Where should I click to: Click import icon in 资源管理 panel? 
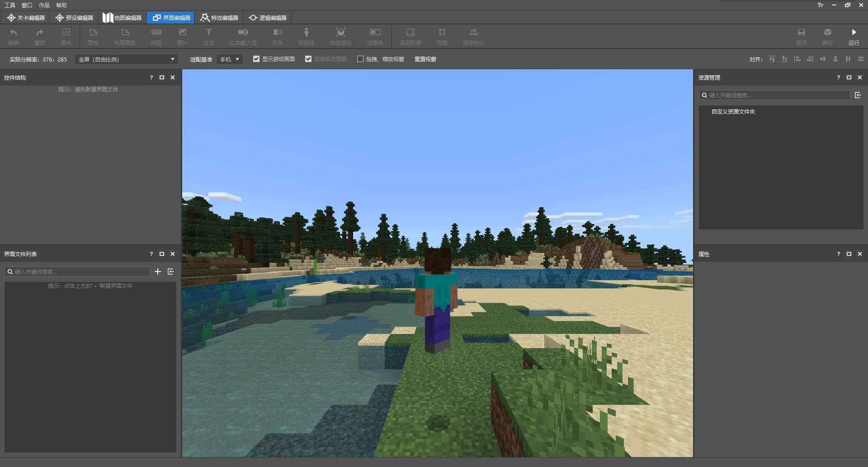click(x=858, y=95)
